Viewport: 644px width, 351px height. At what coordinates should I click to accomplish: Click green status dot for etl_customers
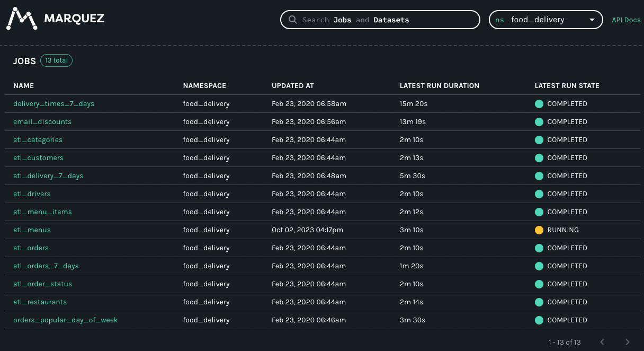click(x=539, y=158)
